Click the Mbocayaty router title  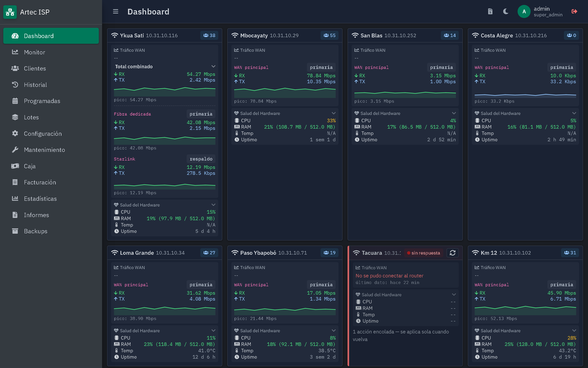(x=254, y=36)
